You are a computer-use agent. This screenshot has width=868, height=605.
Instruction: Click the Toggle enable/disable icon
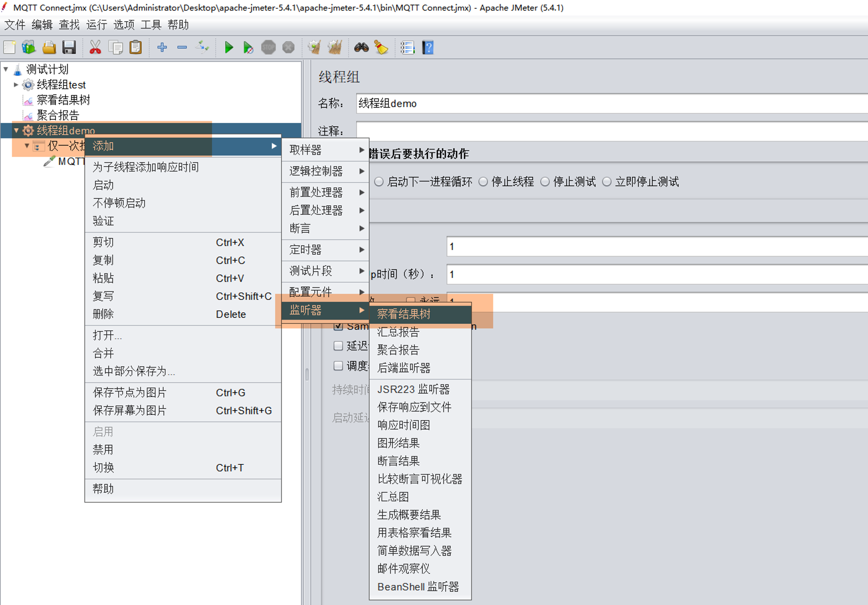pos(202,47)
